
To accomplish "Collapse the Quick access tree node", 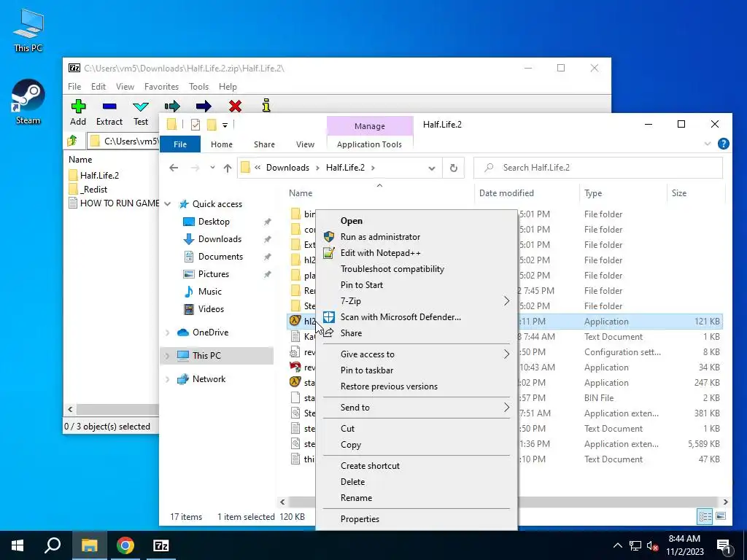I will [168, 204].
